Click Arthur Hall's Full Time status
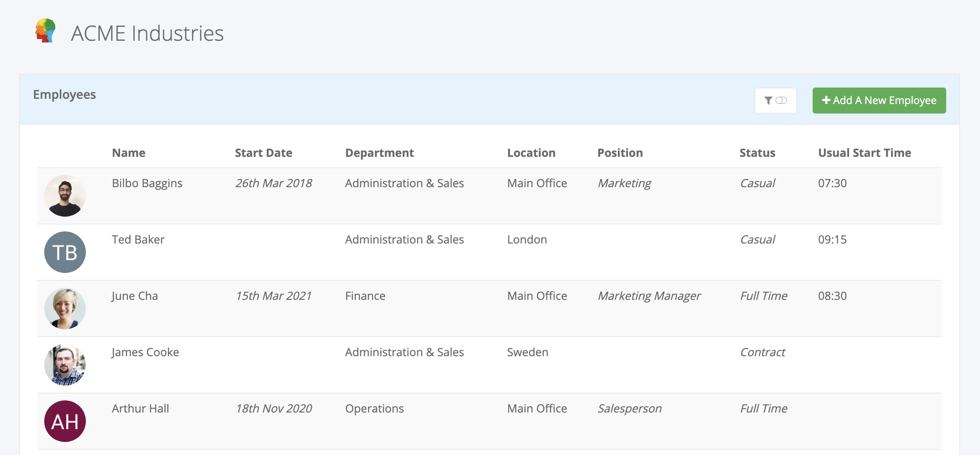Viewport: 980px width, 455px height. pos(764,409)
